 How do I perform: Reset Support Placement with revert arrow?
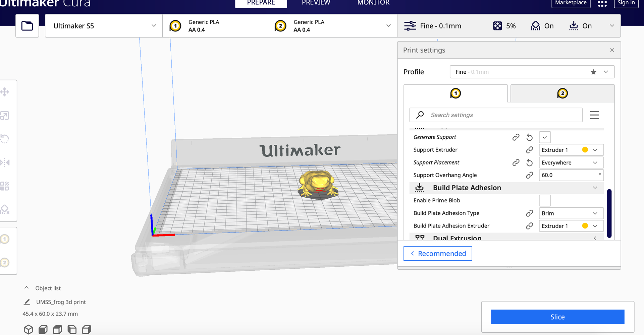pos(530,162)
